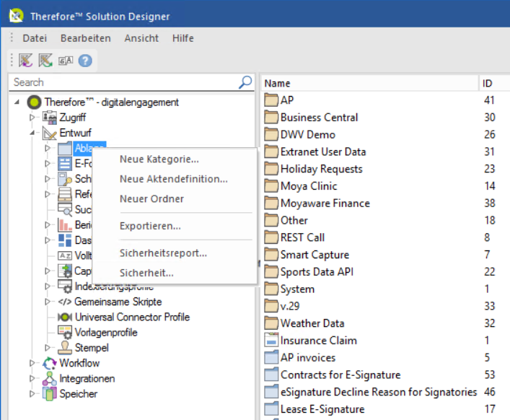
Task: Click the AP folder icon in list
Action: (271, 100)
